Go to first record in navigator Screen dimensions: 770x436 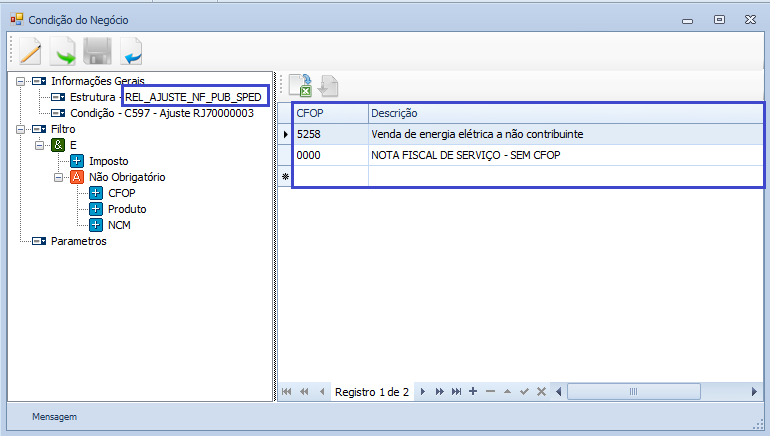tap(287, 392)
